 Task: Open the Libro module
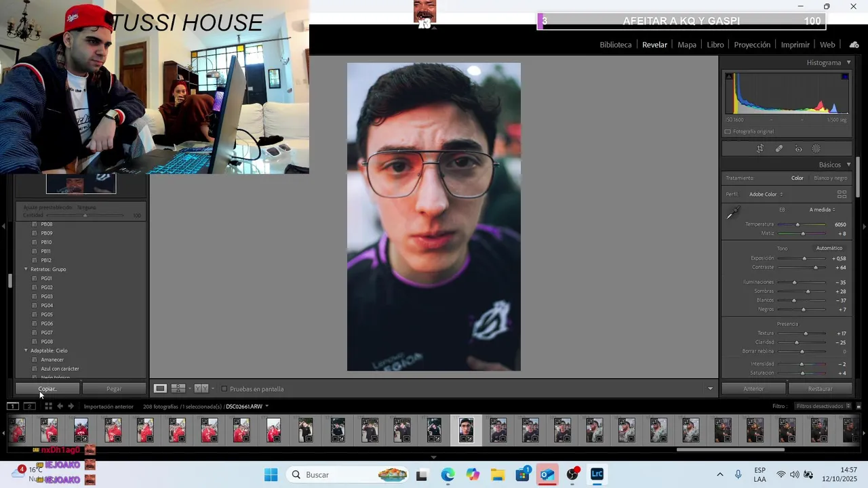coord(715,45)
